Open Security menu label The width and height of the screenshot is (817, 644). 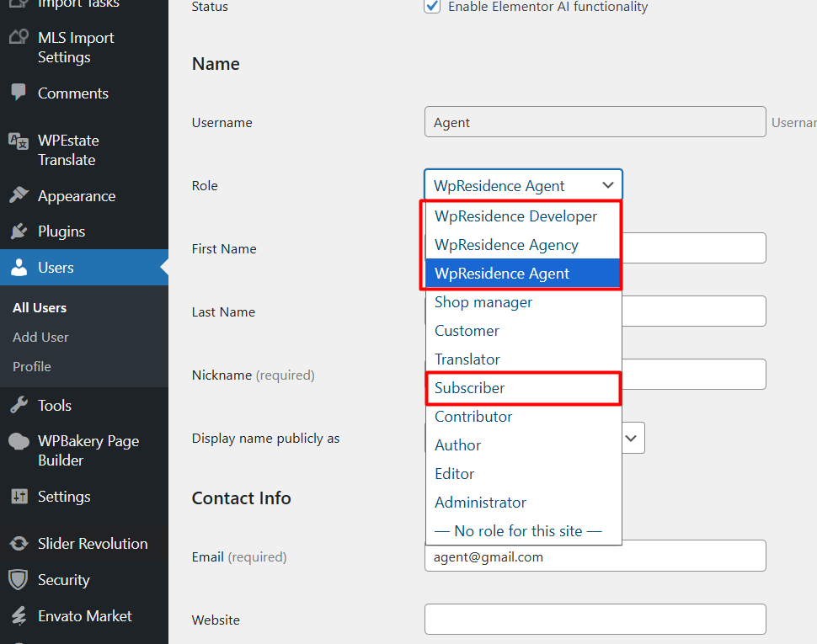(x=63, y=580)
